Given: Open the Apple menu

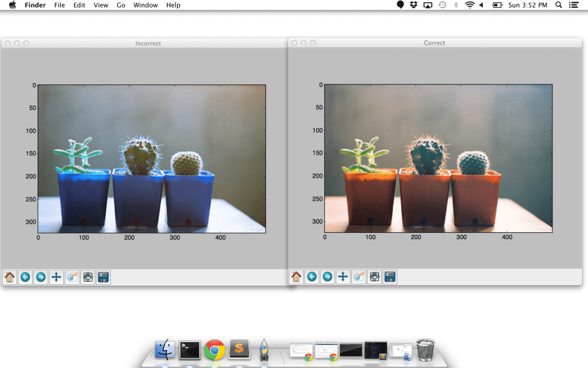Looking at the screenshot, I should coord(13,5).
